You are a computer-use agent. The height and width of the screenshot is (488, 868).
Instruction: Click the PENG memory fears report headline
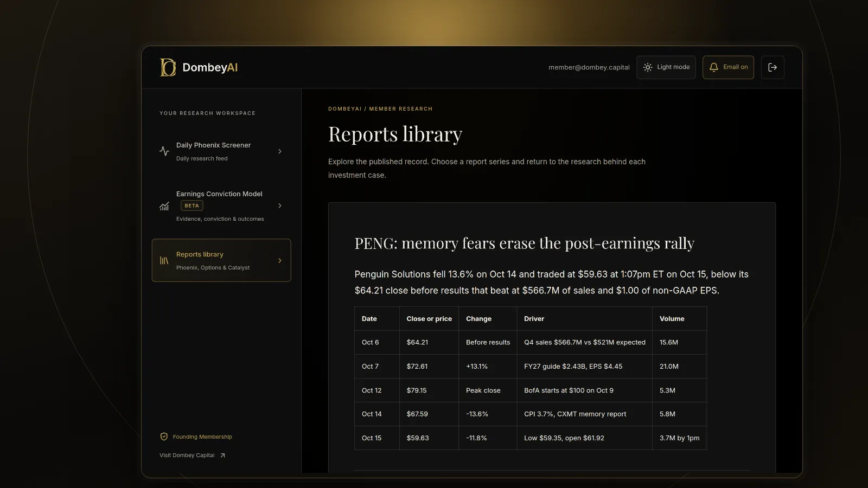coord(525,243)
